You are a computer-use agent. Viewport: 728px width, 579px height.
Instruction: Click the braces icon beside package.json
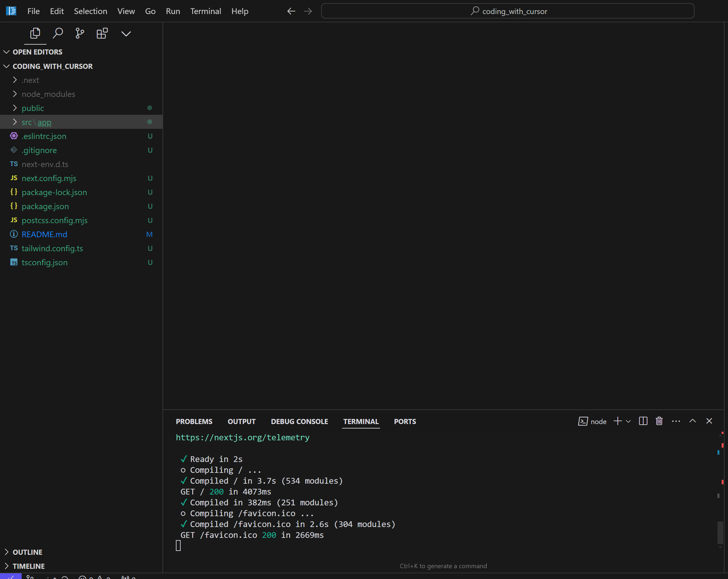tap(14, 206)
